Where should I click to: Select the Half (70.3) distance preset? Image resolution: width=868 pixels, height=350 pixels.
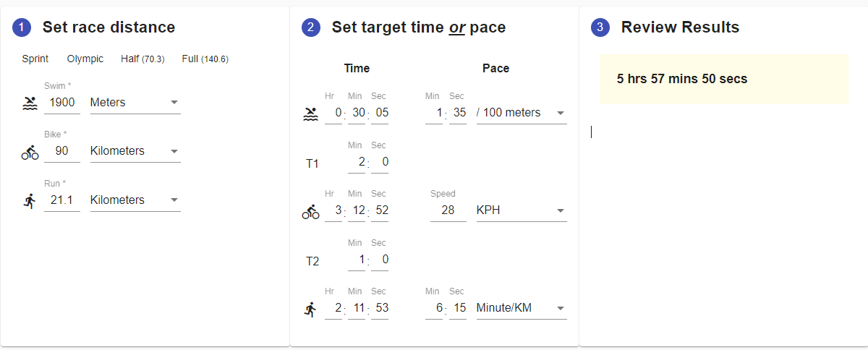click(142, 59)
